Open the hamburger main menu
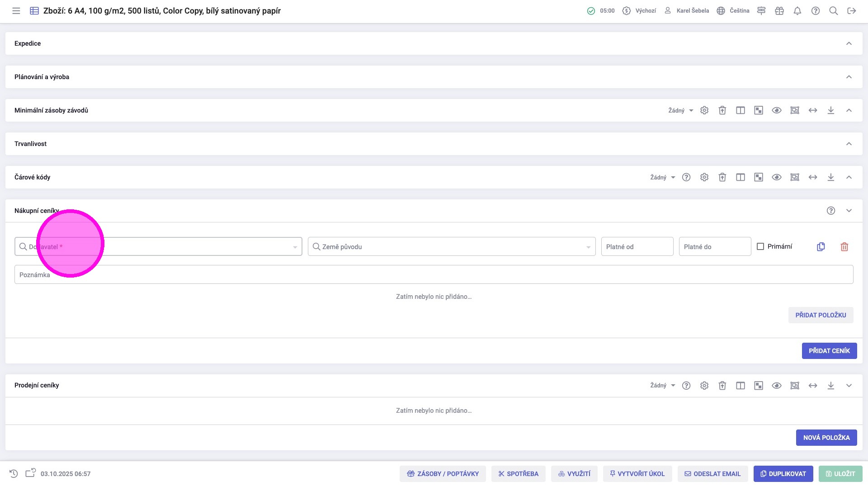 16,11
